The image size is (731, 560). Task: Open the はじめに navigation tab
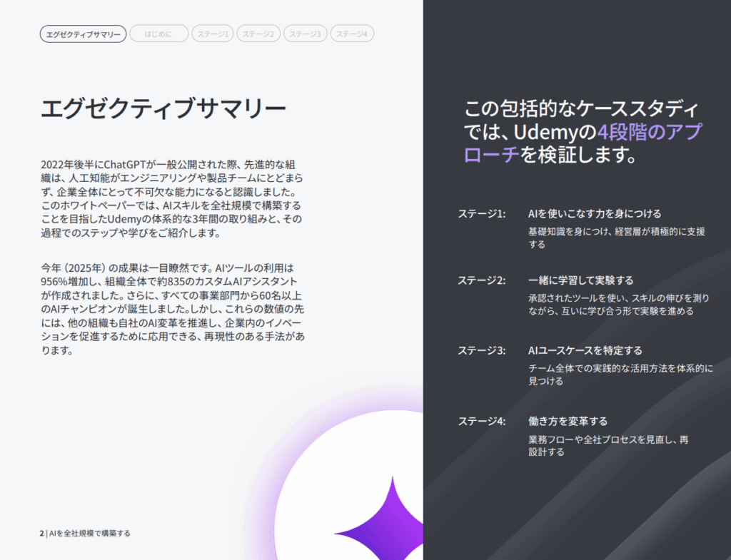click(158, 34)
